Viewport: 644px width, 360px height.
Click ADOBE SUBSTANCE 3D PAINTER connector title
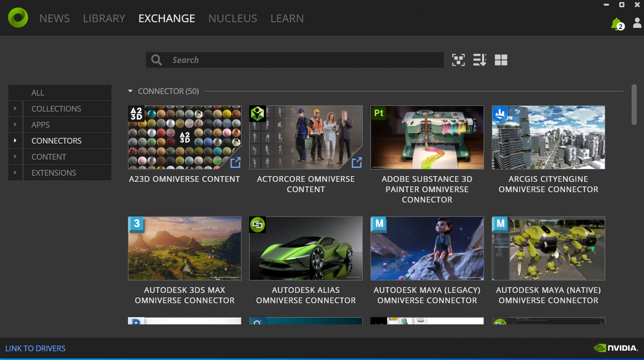(x=427, y=190)
